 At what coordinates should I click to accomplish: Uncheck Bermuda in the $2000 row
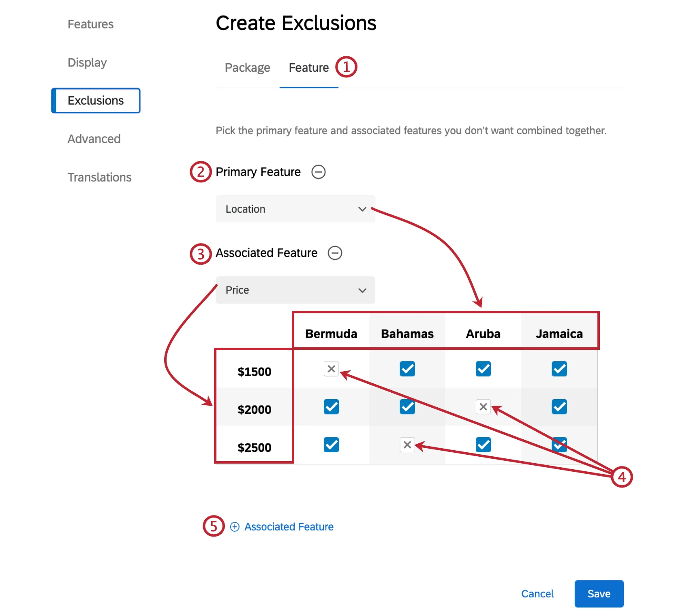coord(331,407)
